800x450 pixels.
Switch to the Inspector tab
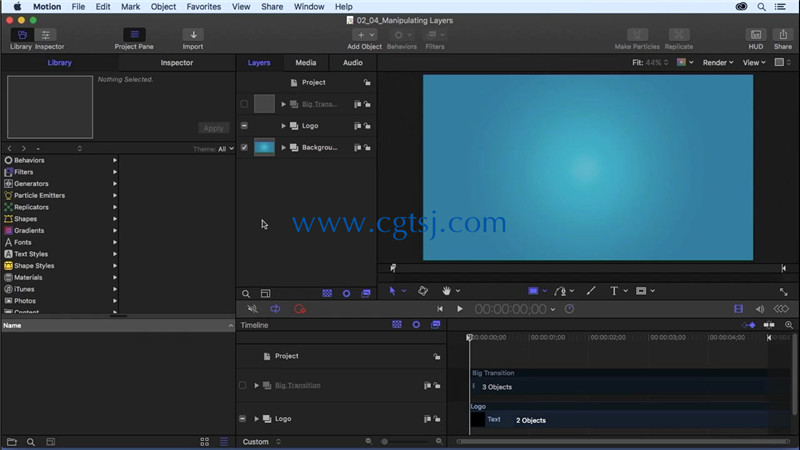coord(177,63)
